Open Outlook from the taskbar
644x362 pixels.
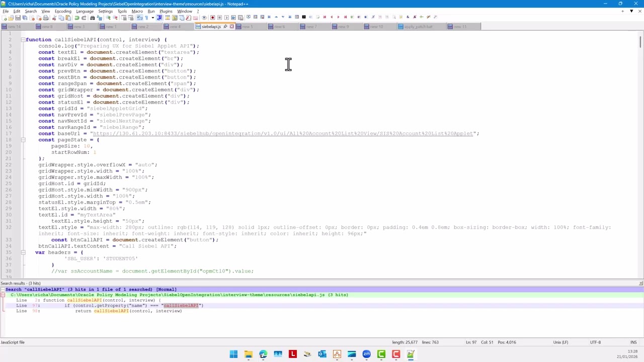(x=322, y=354)
